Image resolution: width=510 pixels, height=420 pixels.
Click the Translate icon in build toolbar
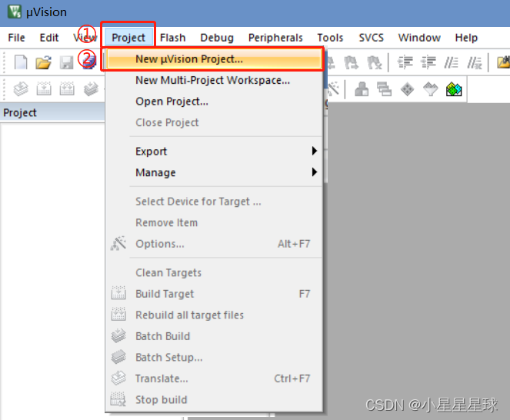21,88
